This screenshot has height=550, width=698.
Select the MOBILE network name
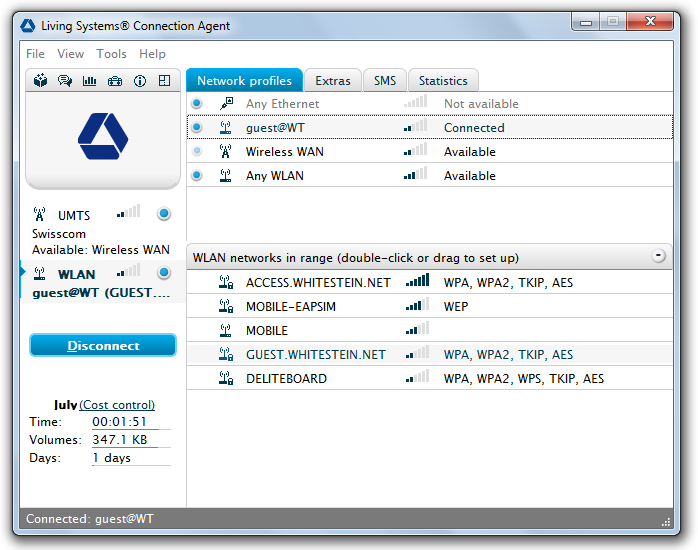click(x=267, y=331)
